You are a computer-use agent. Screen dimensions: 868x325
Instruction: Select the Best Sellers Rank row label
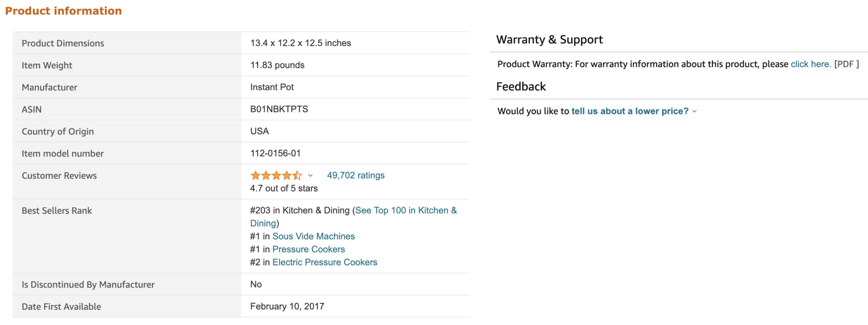click(x=56, y=211)
